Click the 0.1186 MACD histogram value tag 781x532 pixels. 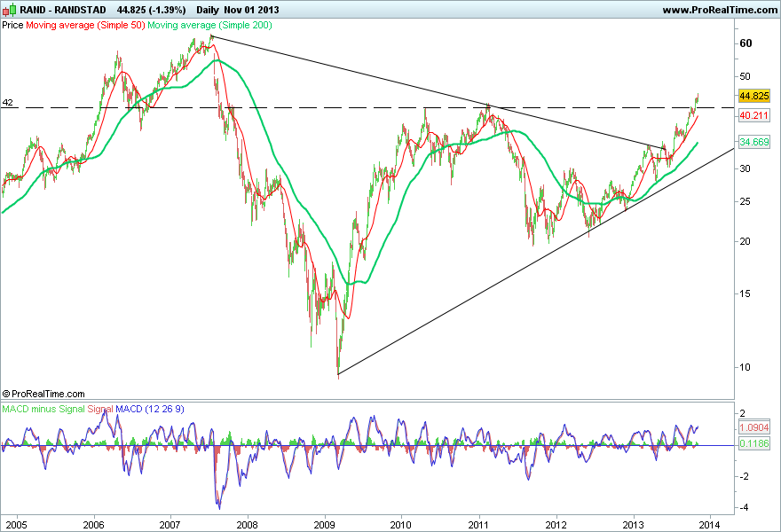[754, 443]
